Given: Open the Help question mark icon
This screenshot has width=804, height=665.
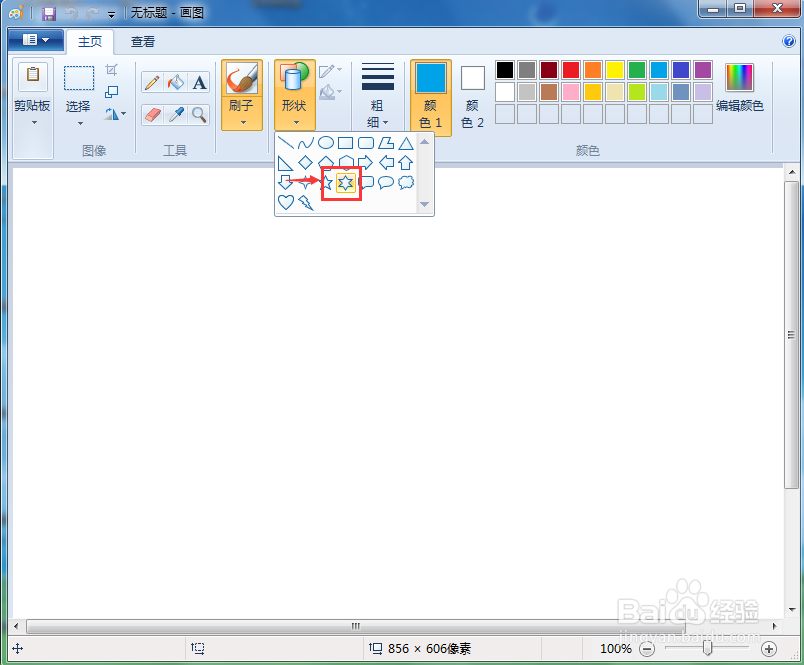Looking at the screenshot, I should [x=789, y=42].
